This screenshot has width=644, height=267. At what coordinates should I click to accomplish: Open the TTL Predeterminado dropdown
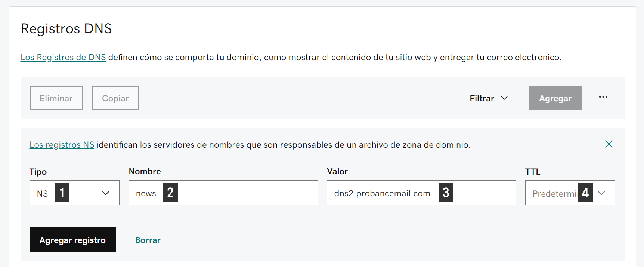[x=570, y=193]
